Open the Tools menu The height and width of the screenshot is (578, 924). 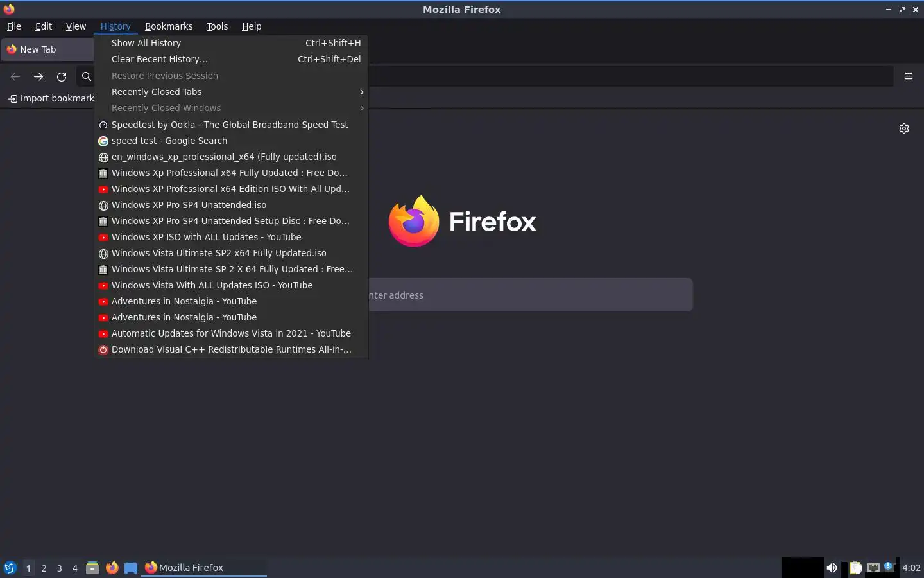pyautogui.click(x=217, y=26)
